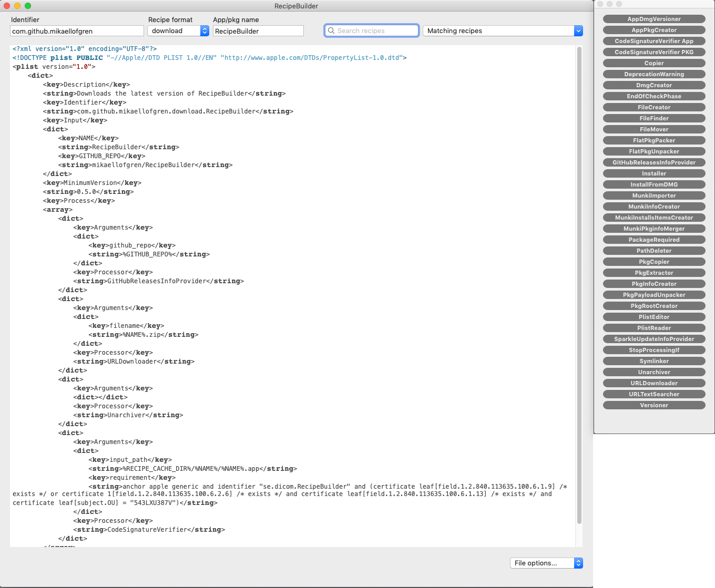This screenshot has height=588, width=715.
Task: Open the File options dropdown
Action: (546, 563)
